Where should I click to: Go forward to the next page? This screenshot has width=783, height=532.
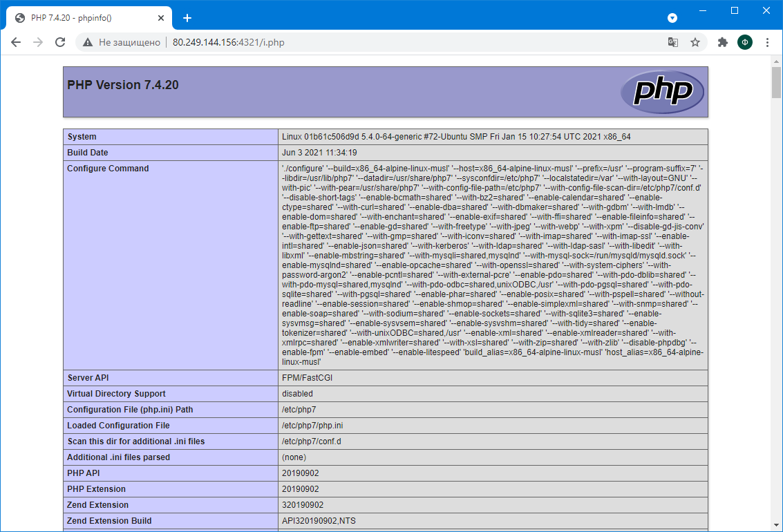point(38,42)
